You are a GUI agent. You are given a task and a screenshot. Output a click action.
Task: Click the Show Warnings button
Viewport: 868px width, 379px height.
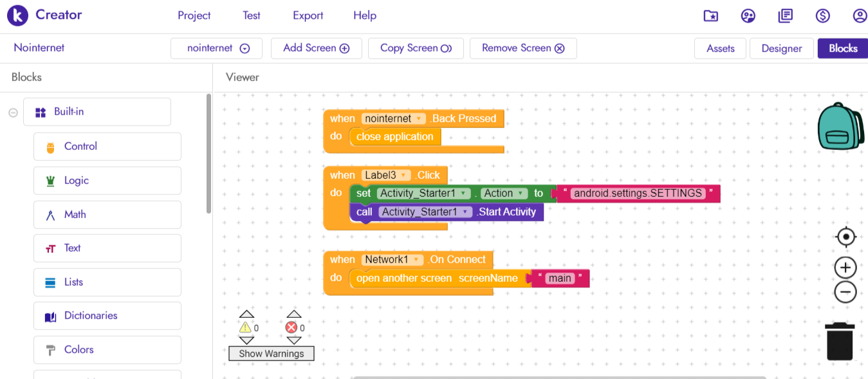coord(271,353)
